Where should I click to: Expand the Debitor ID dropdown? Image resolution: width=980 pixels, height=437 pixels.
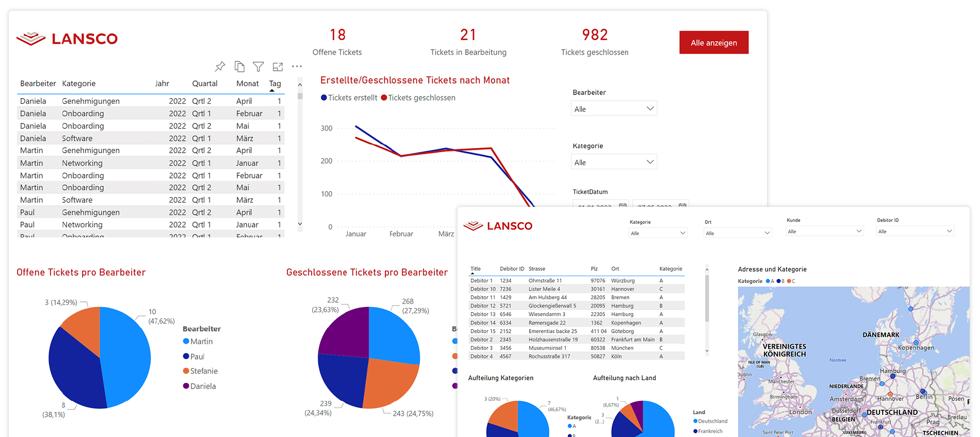pos(915,232)
